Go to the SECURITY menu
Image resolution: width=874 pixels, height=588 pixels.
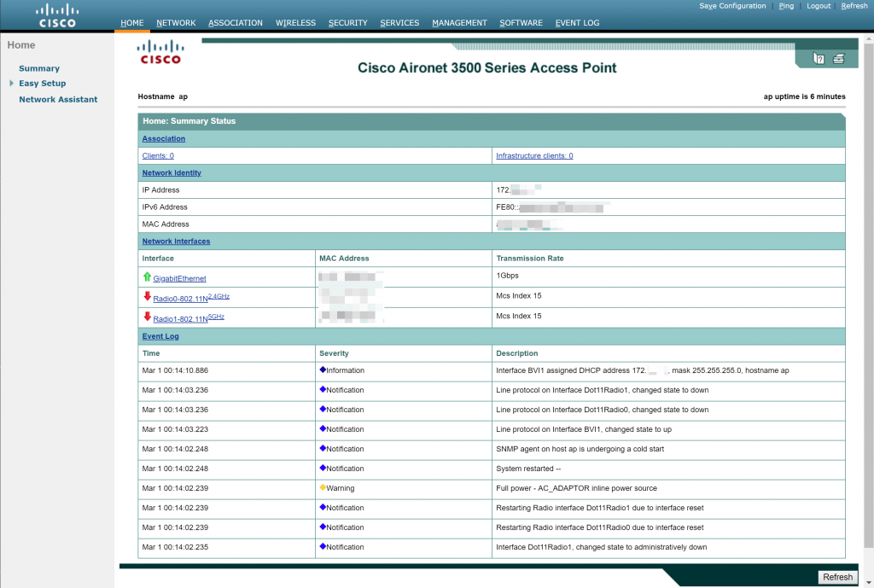[x=348, y=23]
